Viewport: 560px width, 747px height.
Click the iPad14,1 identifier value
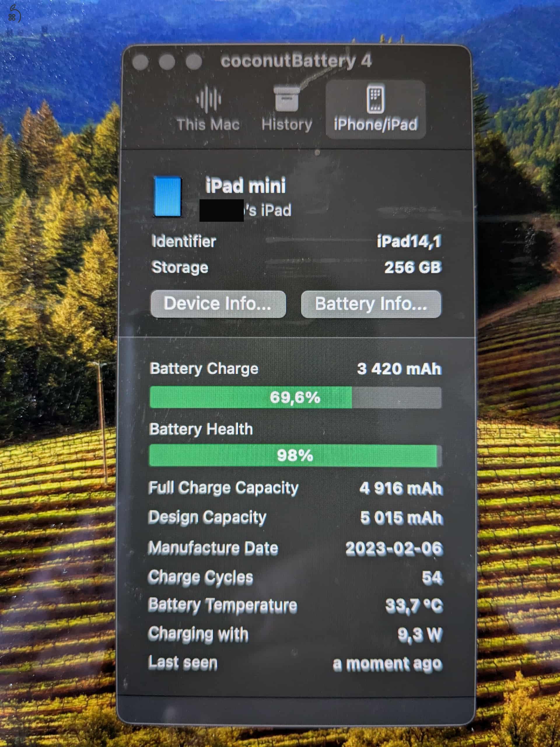click(x=409, y=241)
